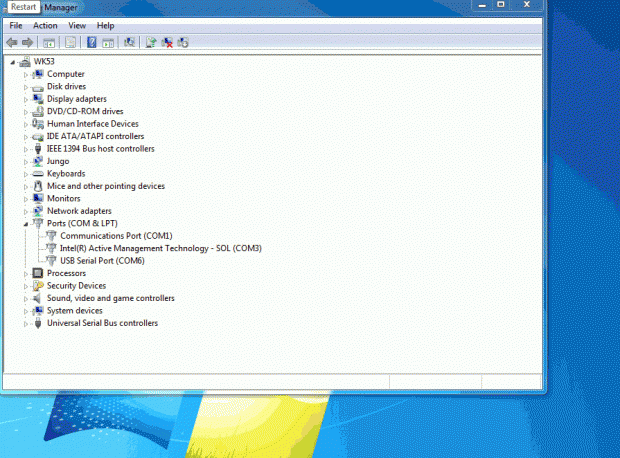Click the Disable device toolbar icon
Screen dimensions: 620x458
(x=183, y=42)
